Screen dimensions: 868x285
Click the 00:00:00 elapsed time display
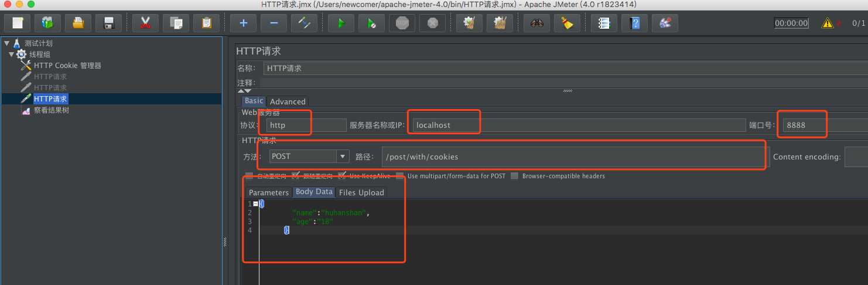(x=791, y=23)
